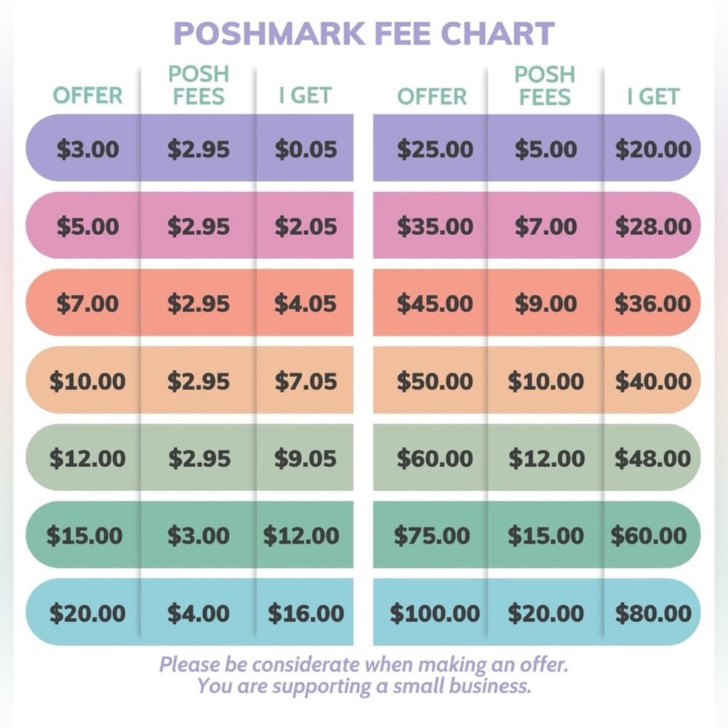Click the $0.05 I GET value
728x728 pixels.
tap(306, 149)
